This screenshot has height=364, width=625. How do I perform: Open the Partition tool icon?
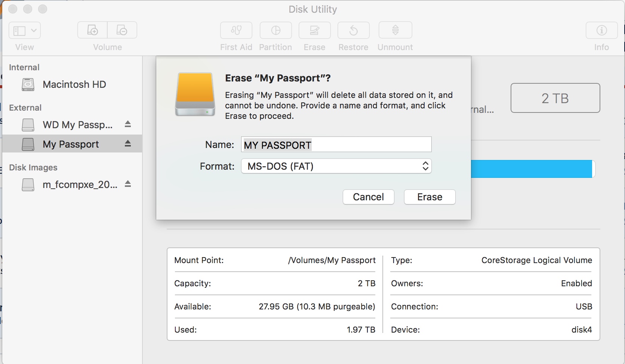point(276,30)
